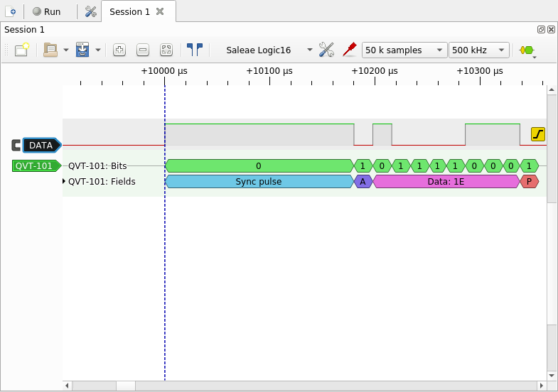This screenshot has width=558, height=392.
Task: Expand the QVT-101: Fields row
Action: click(65, 182)
